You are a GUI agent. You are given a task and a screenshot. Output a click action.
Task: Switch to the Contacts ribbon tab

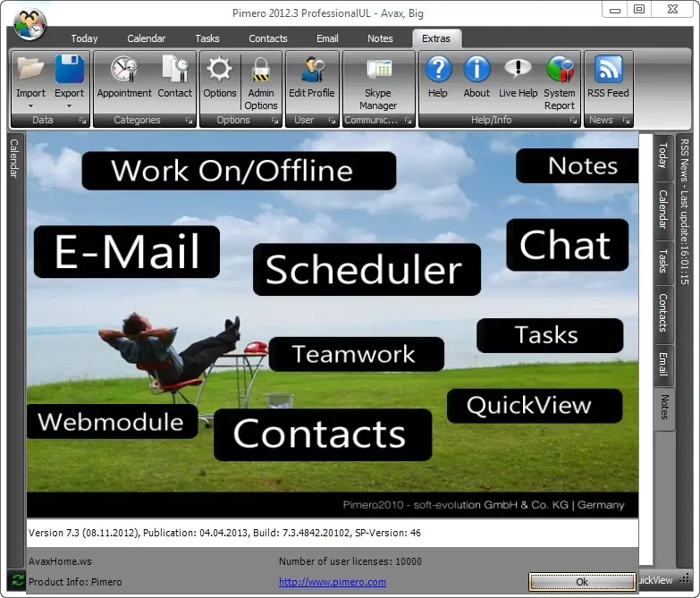pos(268,38)
